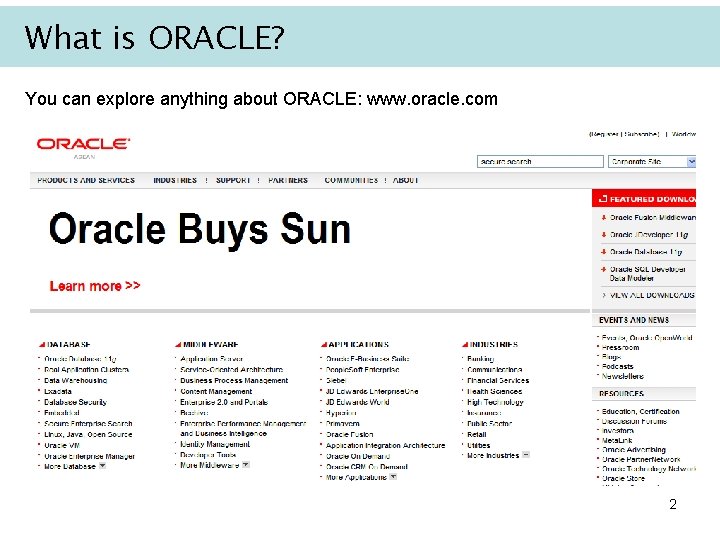
Task: Click download arrow beside Oracle Fusion Middleware
Action: point(604,218)
